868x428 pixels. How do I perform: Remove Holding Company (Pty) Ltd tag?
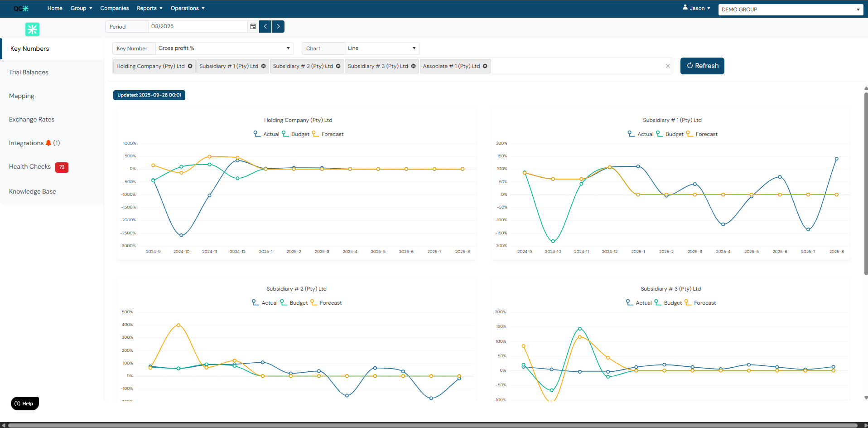pyautogui.click(x=190, y=66)
